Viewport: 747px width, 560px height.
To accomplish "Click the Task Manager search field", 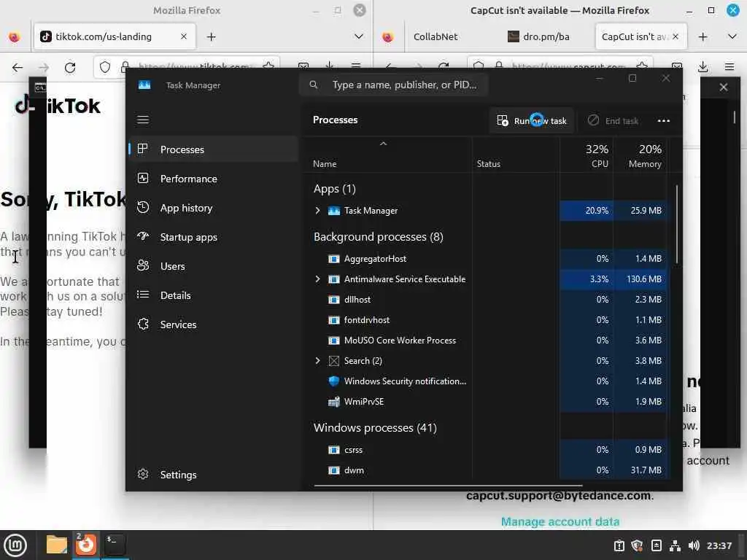I will [393, 85].
